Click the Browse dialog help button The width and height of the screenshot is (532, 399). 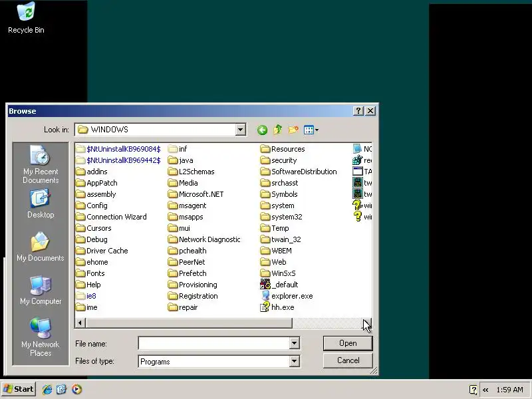358,111
